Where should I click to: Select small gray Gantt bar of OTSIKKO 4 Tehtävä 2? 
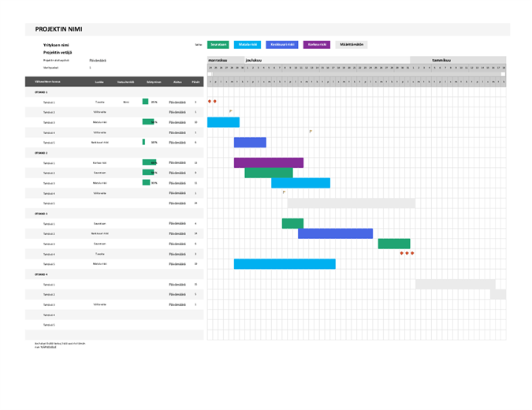pyautogui.click(x=498, y=294)
